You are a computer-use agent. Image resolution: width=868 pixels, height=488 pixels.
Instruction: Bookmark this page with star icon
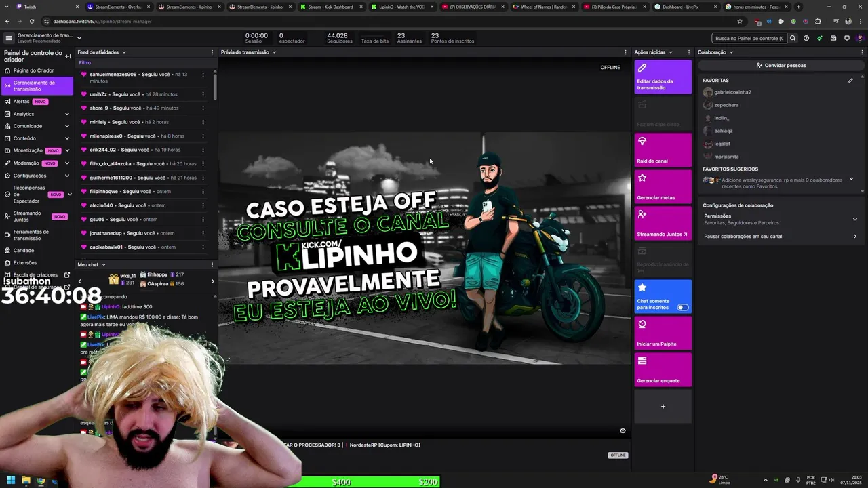point(740,21)
